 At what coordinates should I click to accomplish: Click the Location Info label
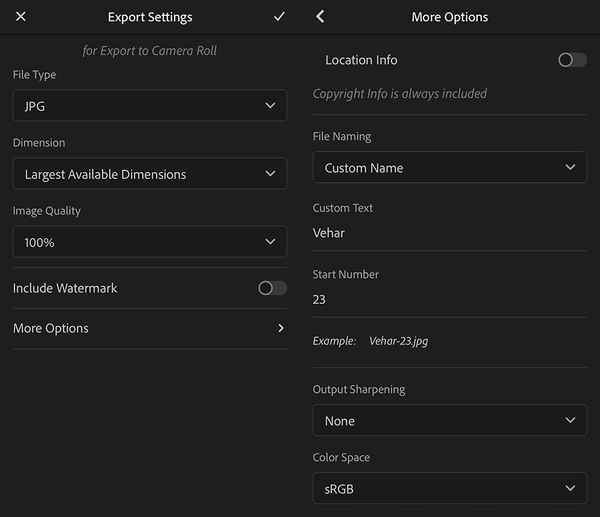(361, 60)
